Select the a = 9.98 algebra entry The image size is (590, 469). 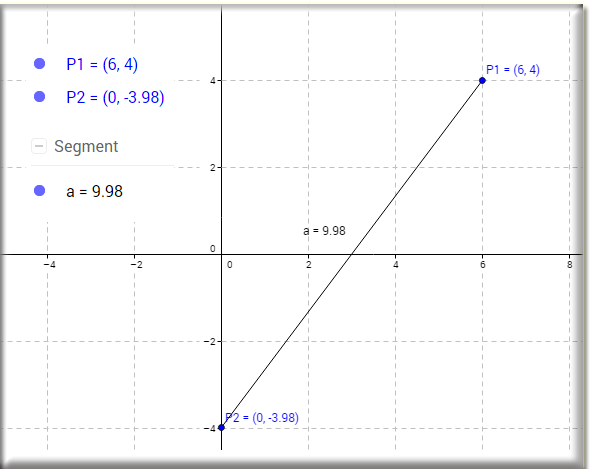coord(94,191)
